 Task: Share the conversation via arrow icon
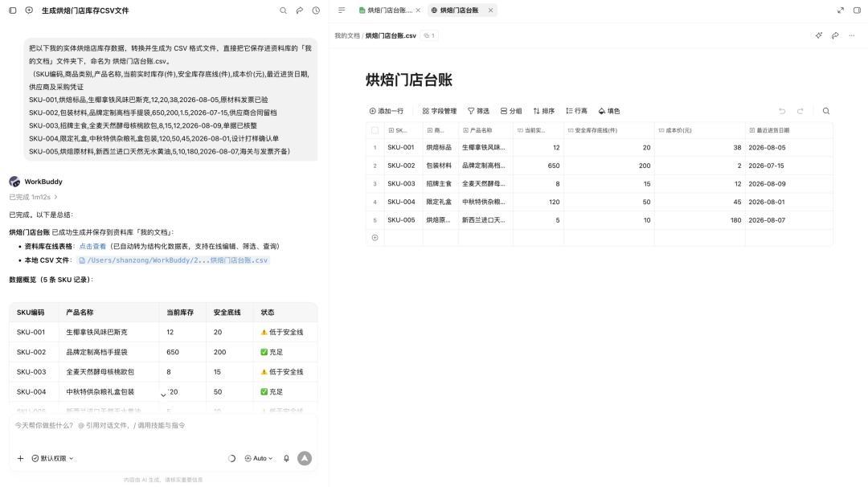300,10
